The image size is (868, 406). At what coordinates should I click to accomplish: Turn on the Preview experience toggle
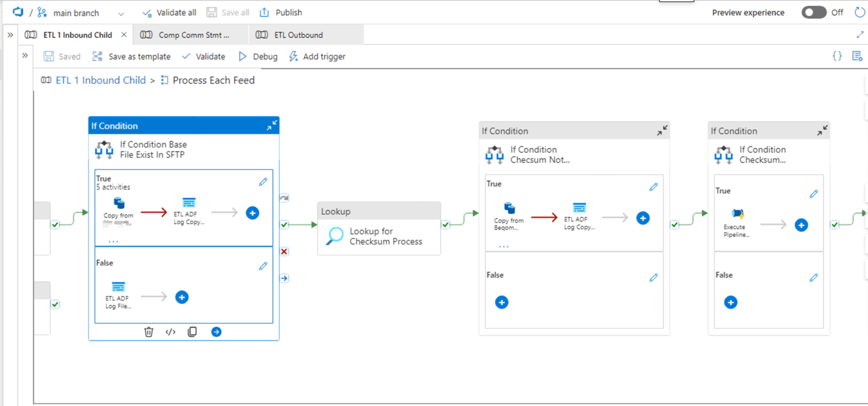pos(814,12)
